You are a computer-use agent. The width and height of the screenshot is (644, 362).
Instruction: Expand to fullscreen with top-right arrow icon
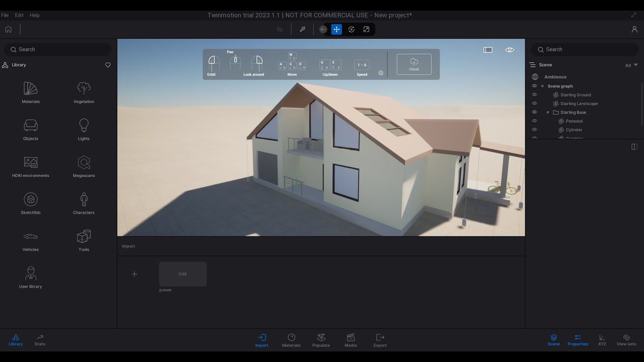[x=634, y=15]
